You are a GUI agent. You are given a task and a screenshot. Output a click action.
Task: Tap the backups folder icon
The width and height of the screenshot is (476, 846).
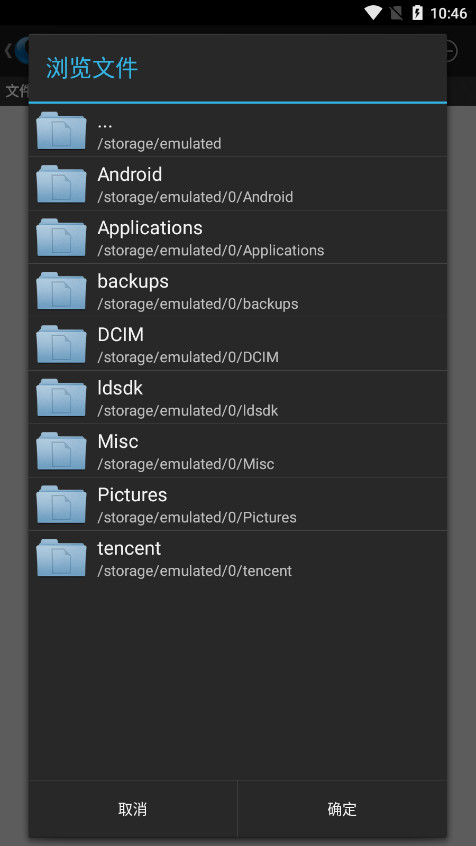click(61, 291)
